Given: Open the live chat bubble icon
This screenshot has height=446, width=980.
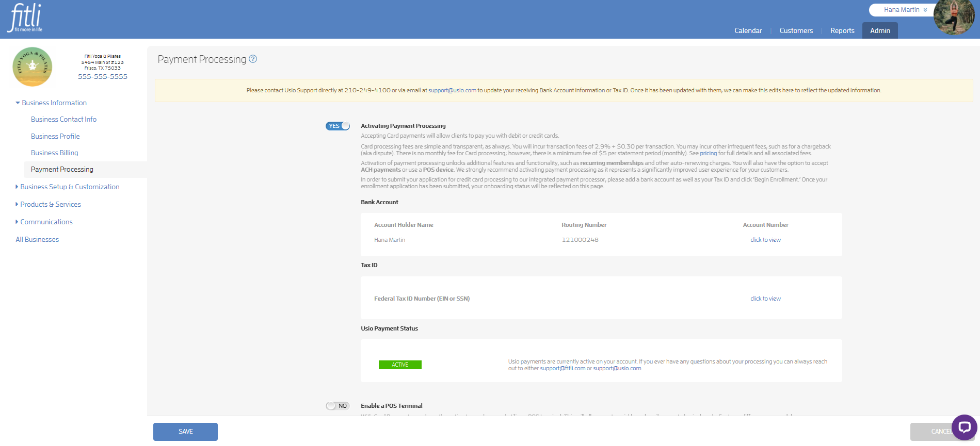Looking at the screenshot, I should (964, 427).
